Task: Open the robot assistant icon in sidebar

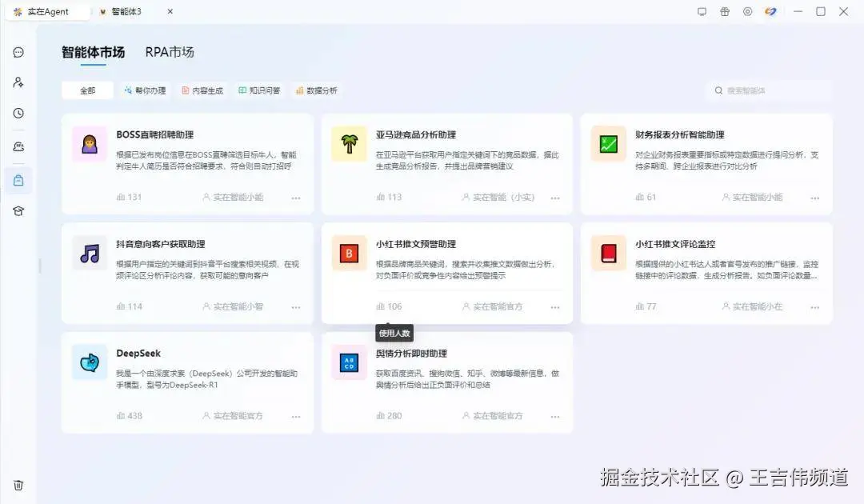Action: tap(18, 146)
